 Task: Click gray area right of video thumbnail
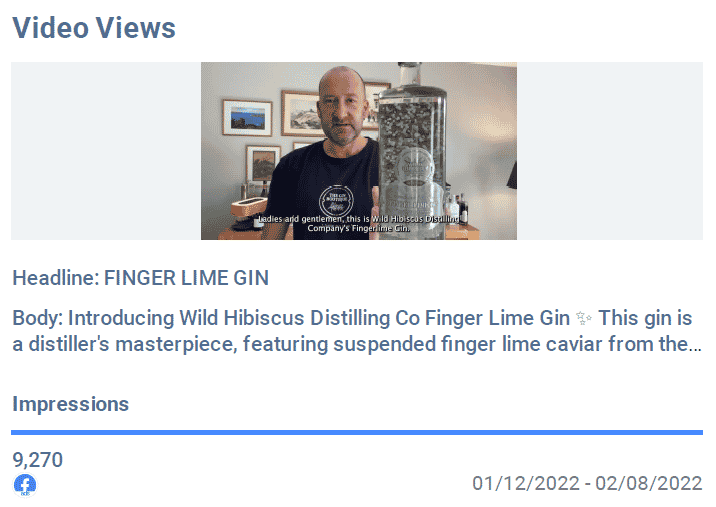pos(610,151)
